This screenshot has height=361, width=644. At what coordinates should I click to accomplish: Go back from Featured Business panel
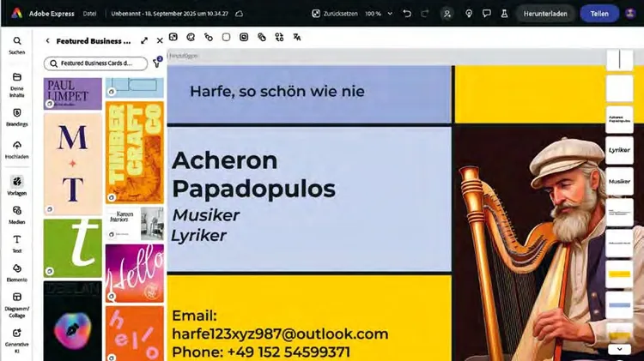[48, 41]
